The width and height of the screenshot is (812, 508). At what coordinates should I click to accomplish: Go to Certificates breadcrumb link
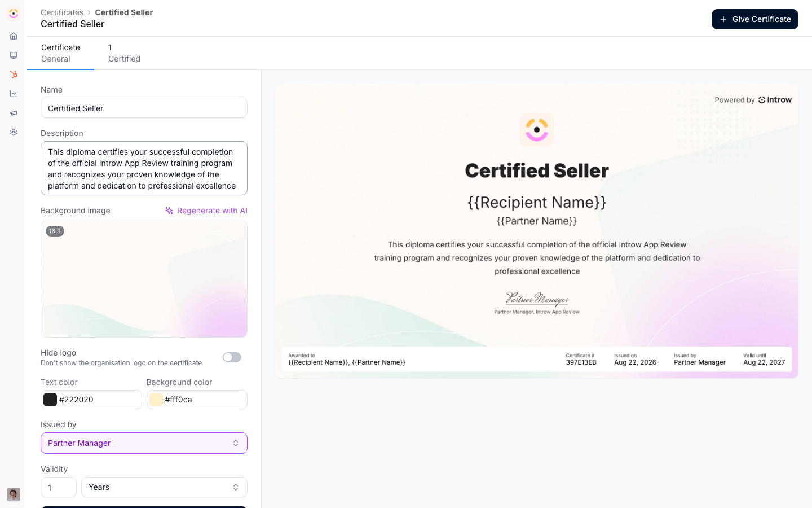click(62, 12)
